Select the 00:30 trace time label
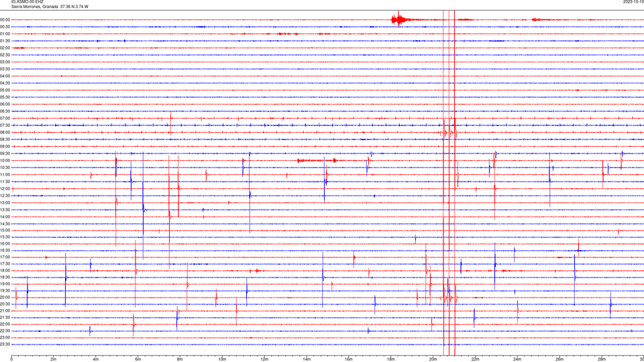 tap(5, 27)
